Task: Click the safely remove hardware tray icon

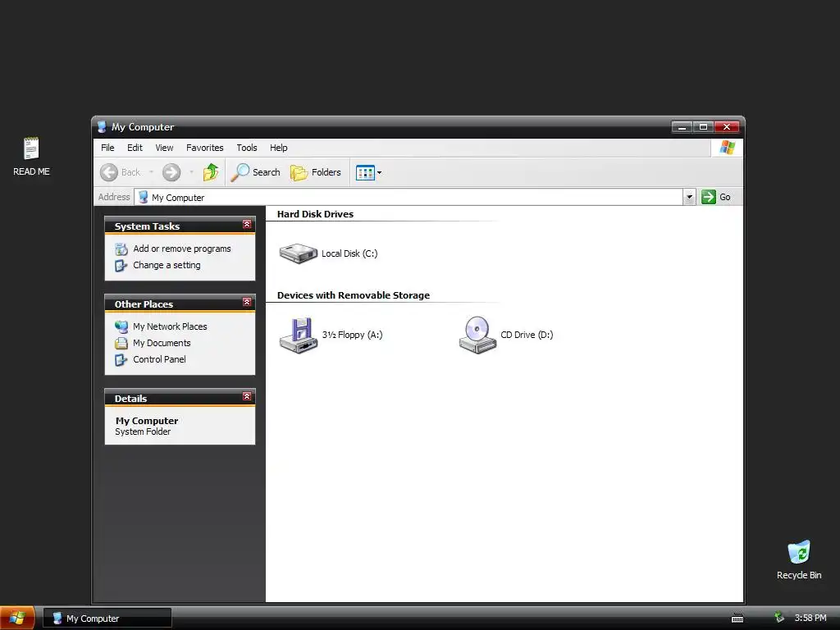Action: (x=779, y=618)
